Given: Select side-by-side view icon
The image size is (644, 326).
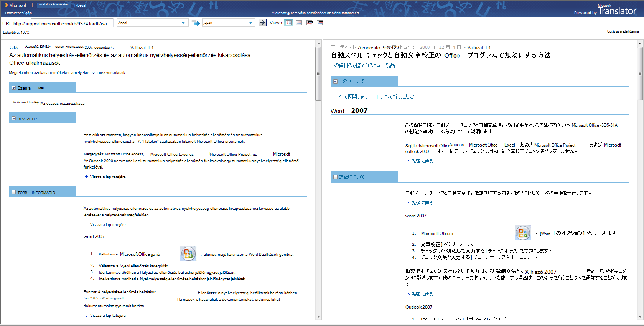Looking at the screenshot, I should pyautogui.click(x=288, y=23).
